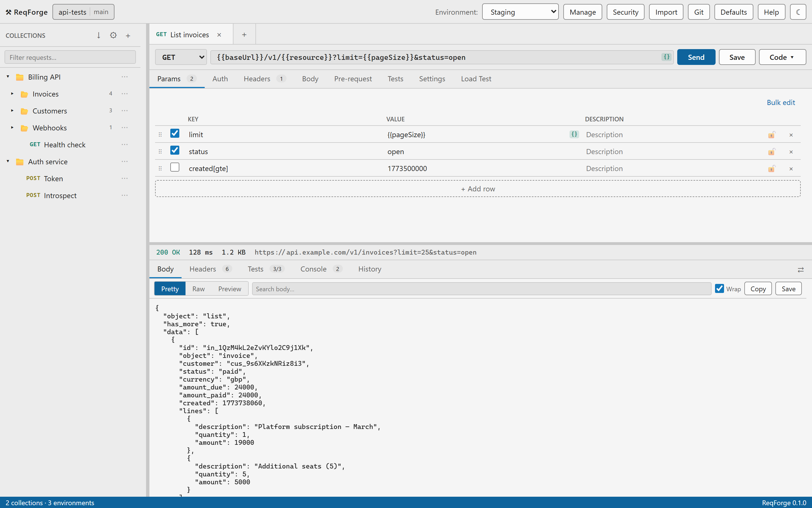
Task: Open response Console tab
Action: click(x=321, y=269)
